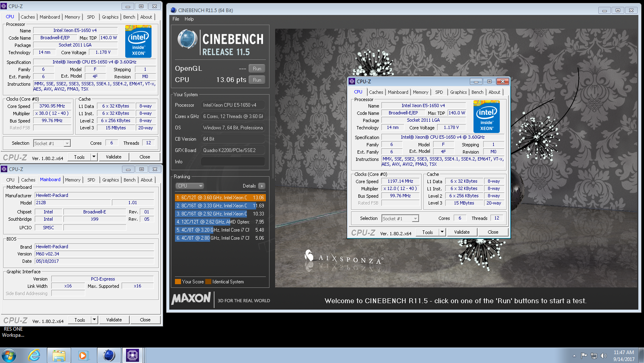Click Close button in right CPU-Z window
The height and width of the screenshot is (363, 644).
pyautogui.click(x=493, y=232)
